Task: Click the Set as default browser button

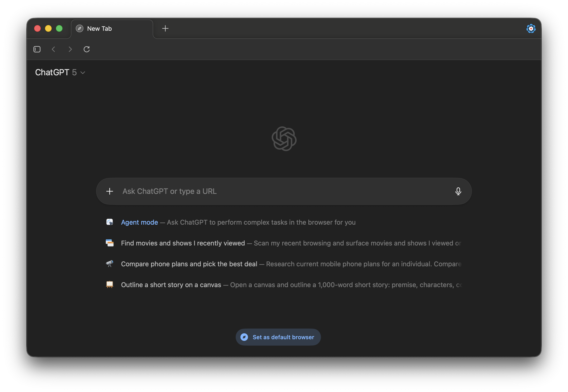Action: click(278, 337)
